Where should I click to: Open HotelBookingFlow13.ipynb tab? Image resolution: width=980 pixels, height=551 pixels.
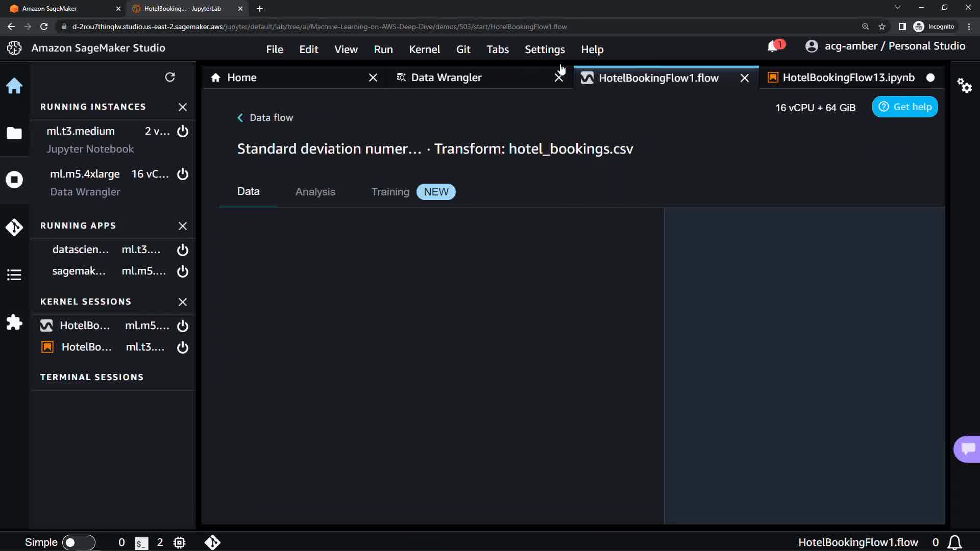click(x=847, y=78)
